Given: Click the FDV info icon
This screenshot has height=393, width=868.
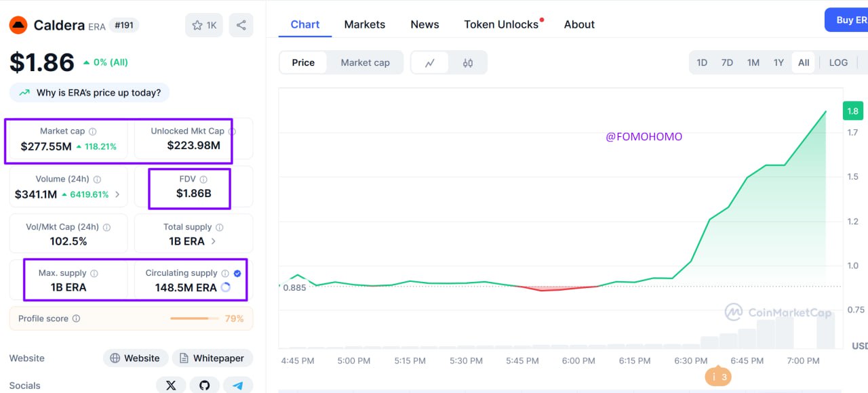Looking at the screenshot, I should 203,180.
